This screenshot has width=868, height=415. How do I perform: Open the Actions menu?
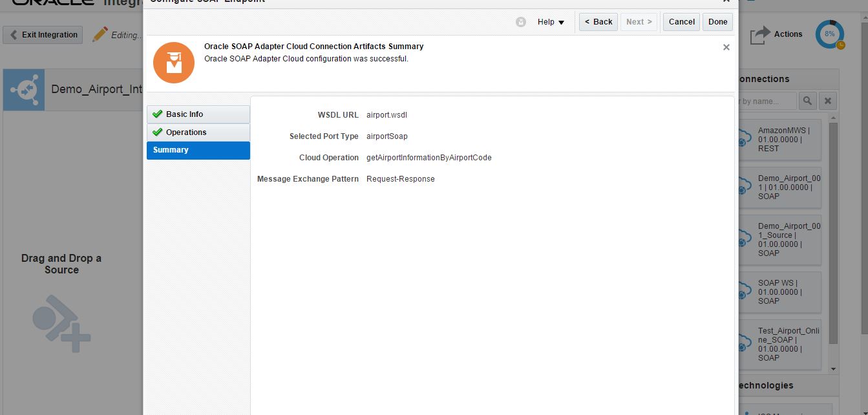tap(776, 35)
